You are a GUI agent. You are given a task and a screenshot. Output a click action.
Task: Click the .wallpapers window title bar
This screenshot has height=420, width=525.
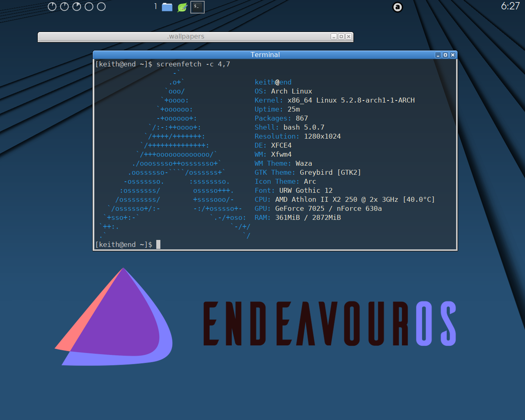coord(195,37)
